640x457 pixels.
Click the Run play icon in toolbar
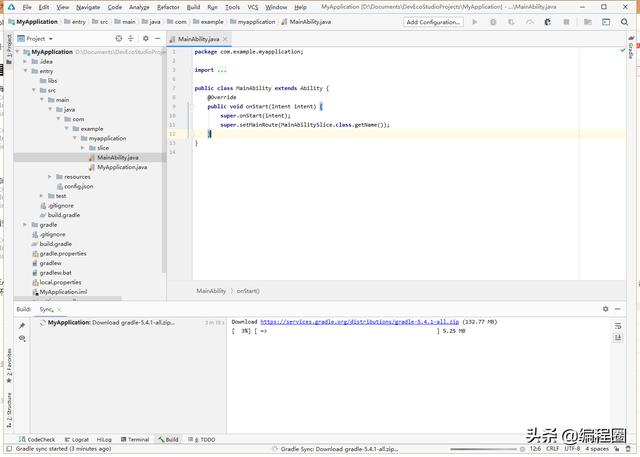[474, 22]
